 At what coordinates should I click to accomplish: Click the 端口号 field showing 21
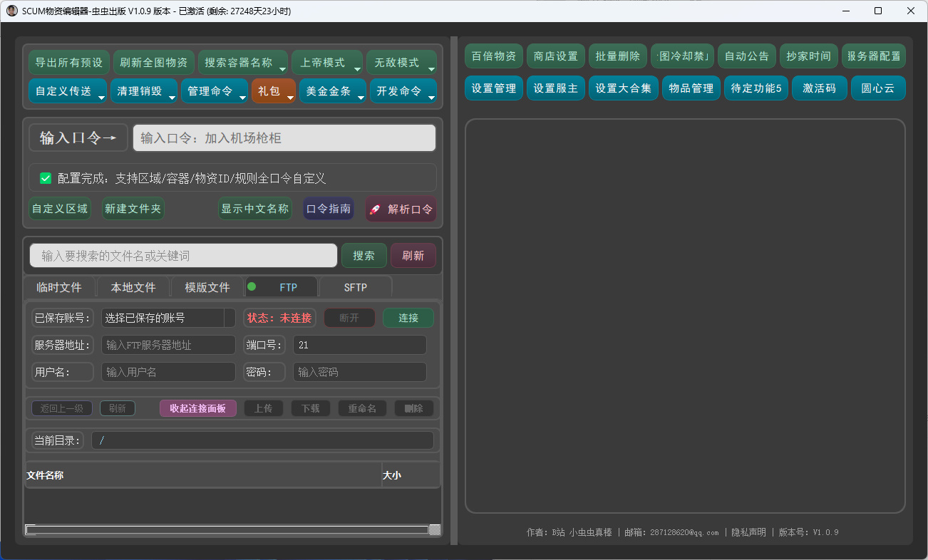(360, 345)
